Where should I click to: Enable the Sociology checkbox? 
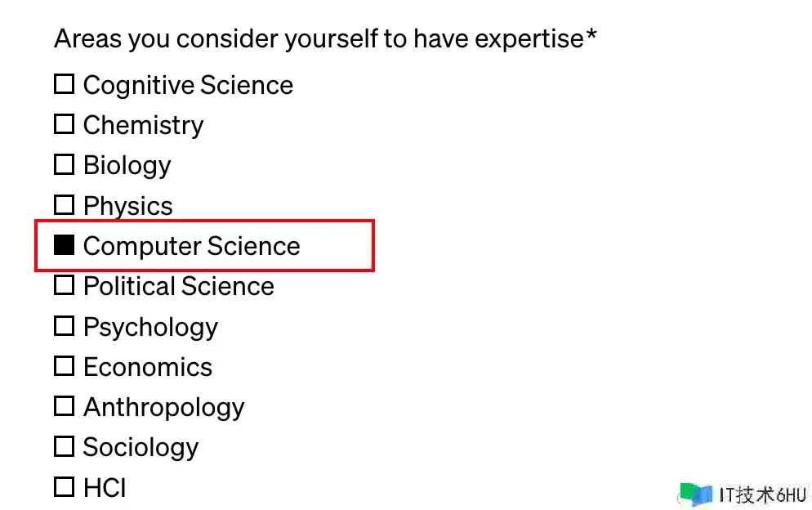tap(64, 446)
